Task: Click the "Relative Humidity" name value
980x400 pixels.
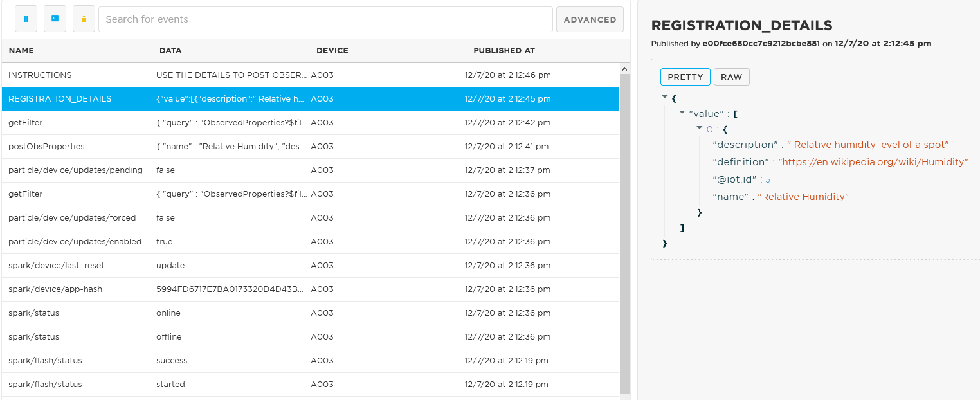Action: tap(803, 197)
